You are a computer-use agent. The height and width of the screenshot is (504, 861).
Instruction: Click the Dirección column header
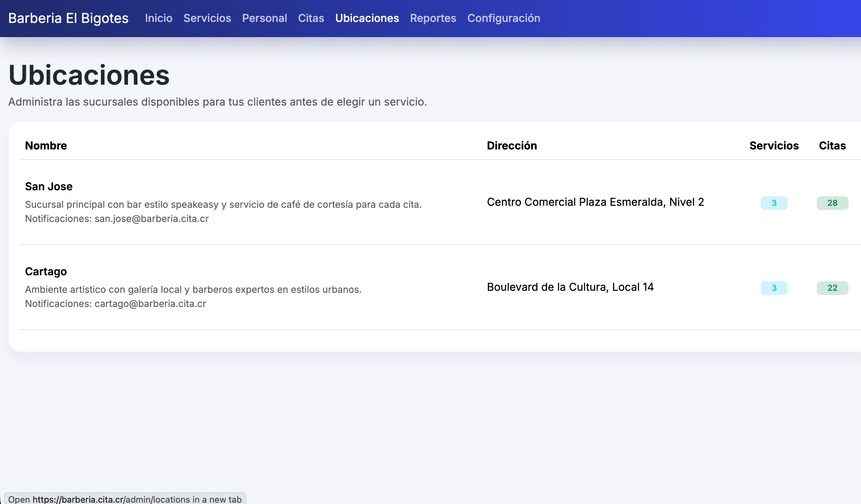tap(512, 145)
